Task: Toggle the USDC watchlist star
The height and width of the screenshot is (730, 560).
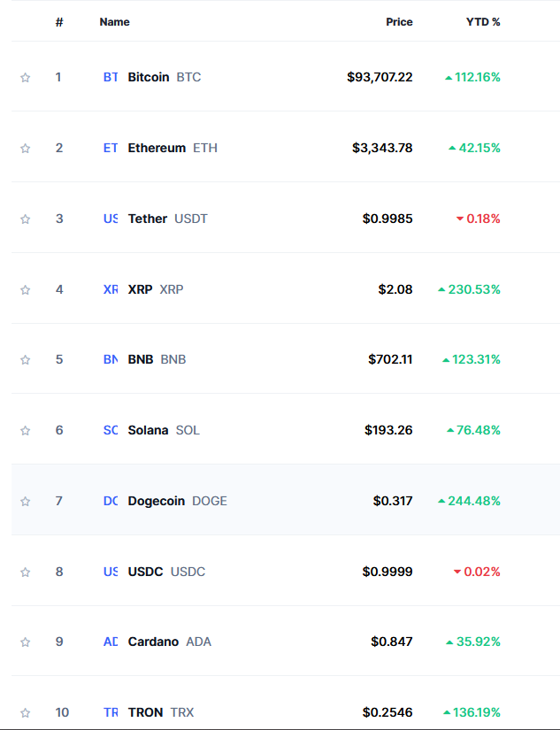Action: 26,572
